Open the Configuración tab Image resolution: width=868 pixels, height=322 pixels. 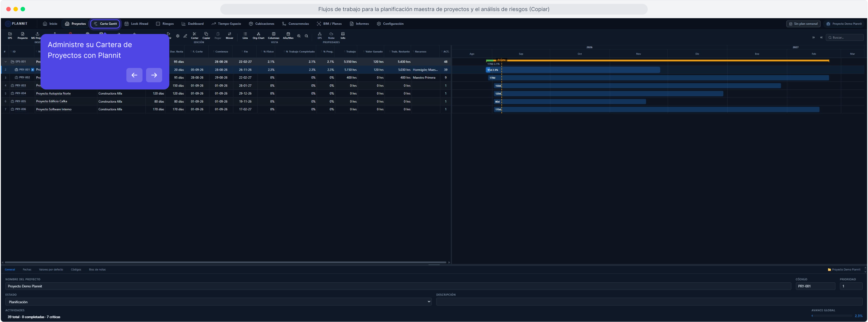point(390,24)
